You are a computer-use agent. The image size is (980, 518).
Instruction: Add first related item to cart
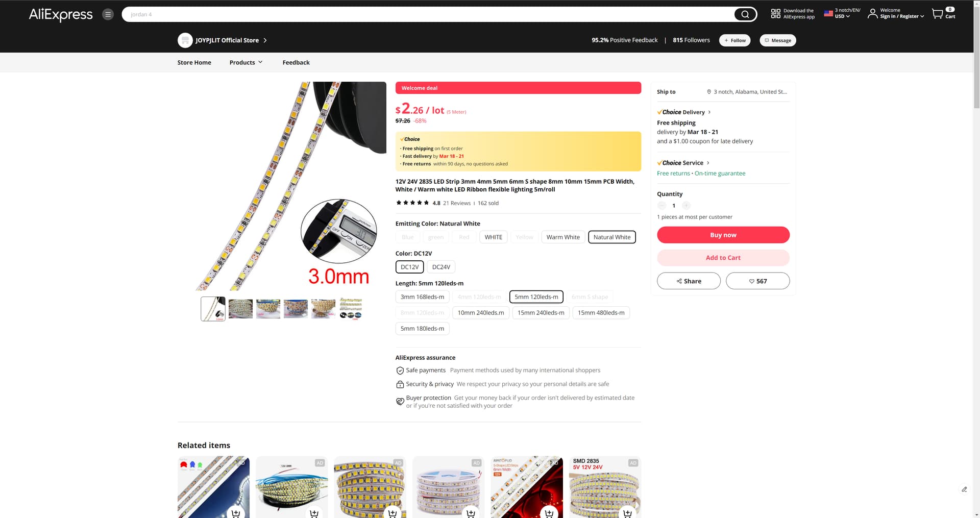pos(235,513)
